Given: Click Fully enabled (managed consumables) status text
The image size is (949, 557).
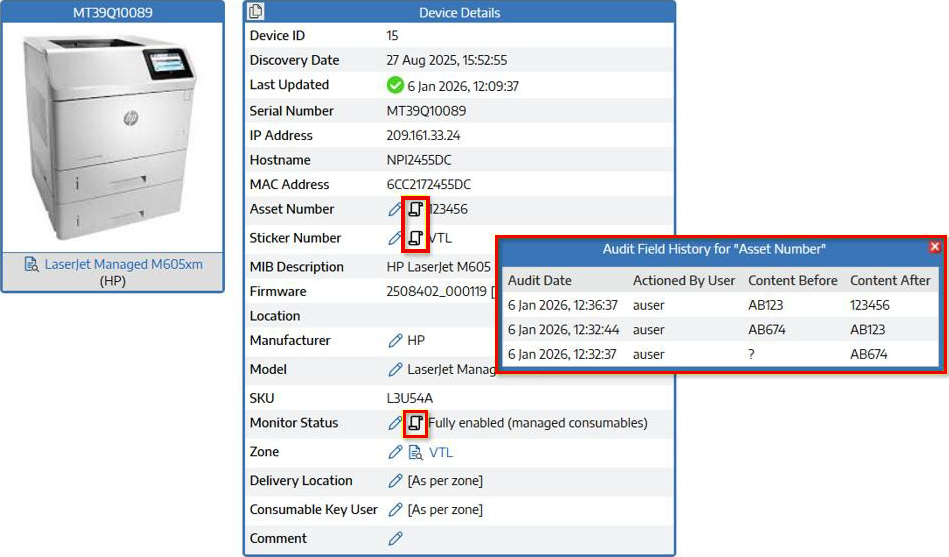Looking at the screenshot, I should (538, 423).
